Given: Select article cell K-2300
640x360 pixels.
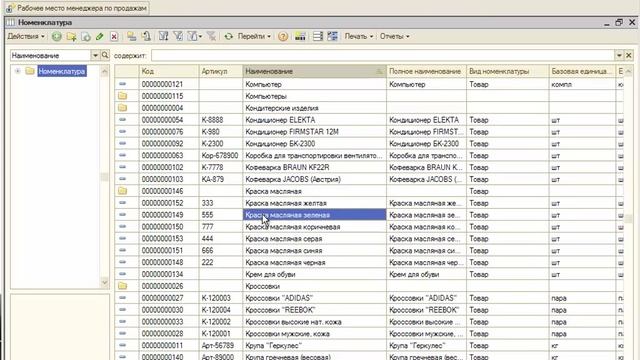Looking at the screenshot, I should click(221, 144).
